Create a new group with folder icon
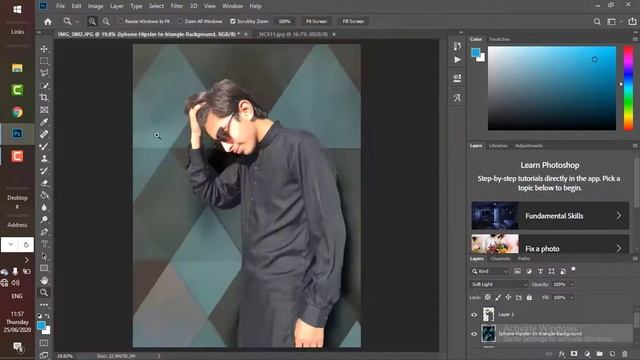This screenshot has width=640, height=360. tap(600, 354)
